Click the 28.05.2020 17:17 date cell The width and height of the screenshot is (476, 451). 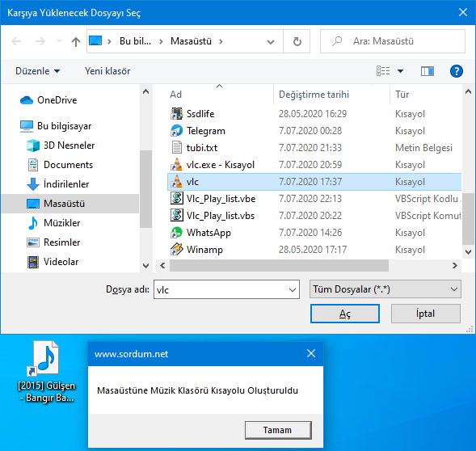pyautogui.click(x=313, y=250)
